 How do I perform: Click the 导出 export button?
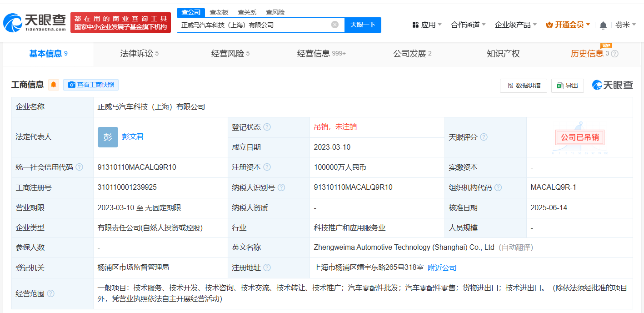pos(568,86)
